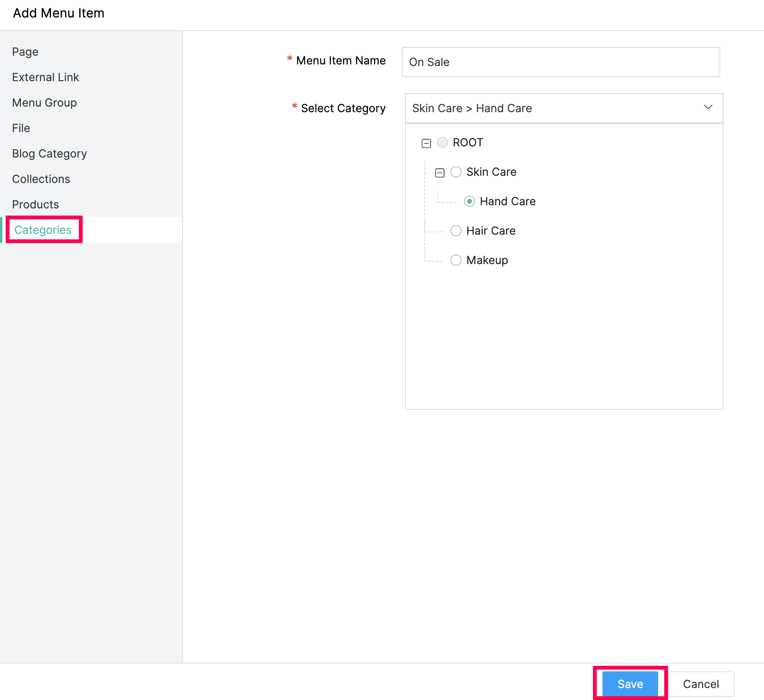Viewport: 764px width, 700px height.
Task: Save the new menu item
Action: [x=630, y=684]
